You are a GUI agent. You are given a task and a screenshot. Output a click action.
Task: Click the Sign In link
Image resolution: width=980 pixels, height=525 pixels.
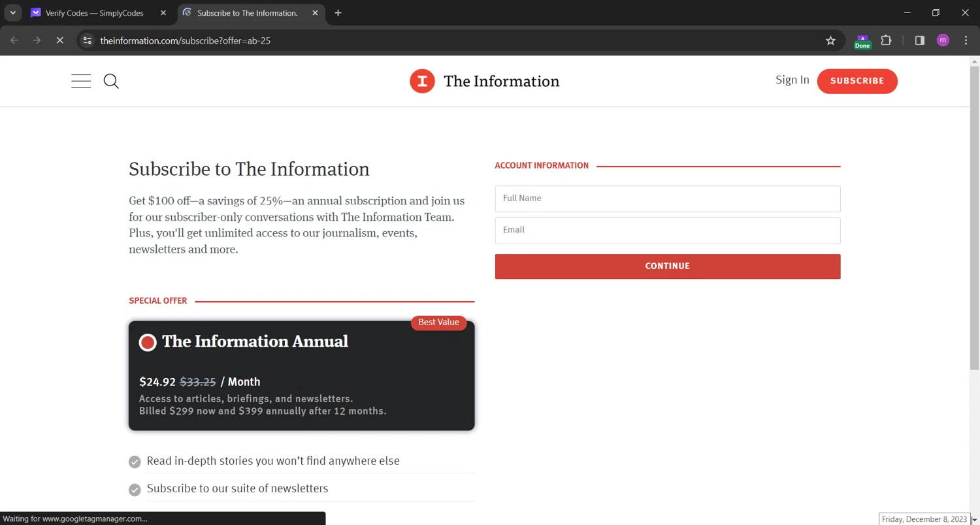click(792, 80)
